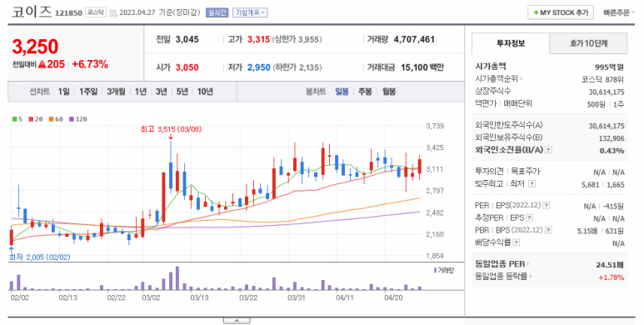The width and height of the screenshot is (644, 325).
Task: Open the 투자정보 tab
Action: coord(511,43)
